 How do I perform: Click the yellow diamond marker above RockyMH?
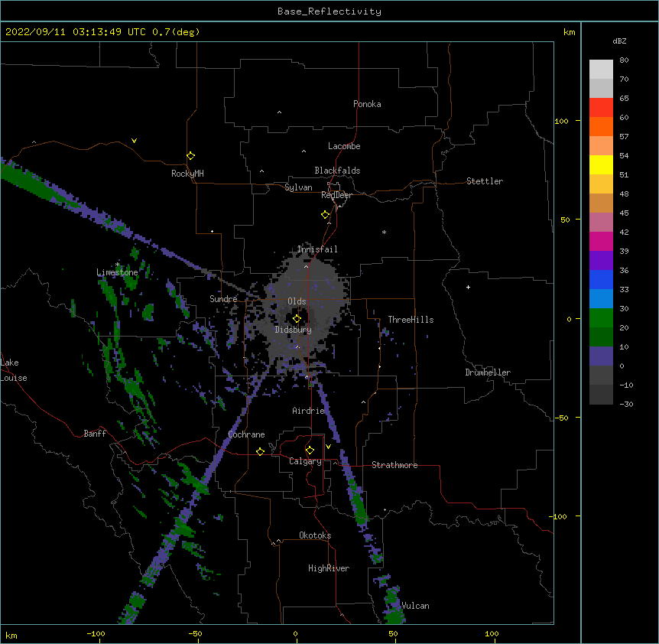(191, 156)
